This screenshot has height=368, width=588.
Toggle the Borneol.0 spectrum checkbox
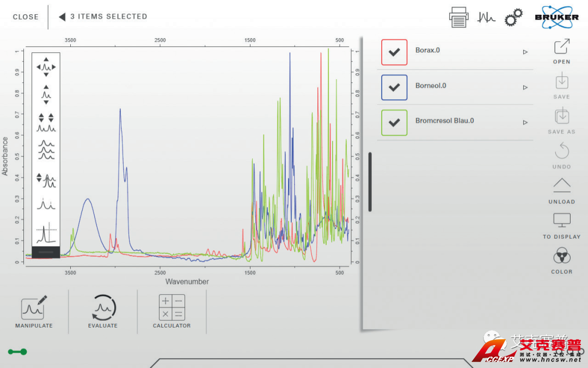(x=395, y=87)
